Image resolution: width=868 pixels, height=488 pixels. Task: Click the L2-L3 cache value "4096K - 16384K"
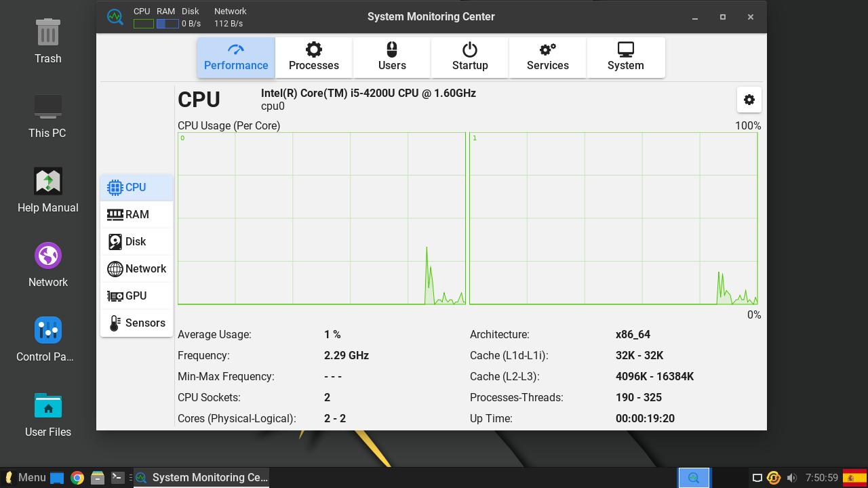(x=655, y=376)
